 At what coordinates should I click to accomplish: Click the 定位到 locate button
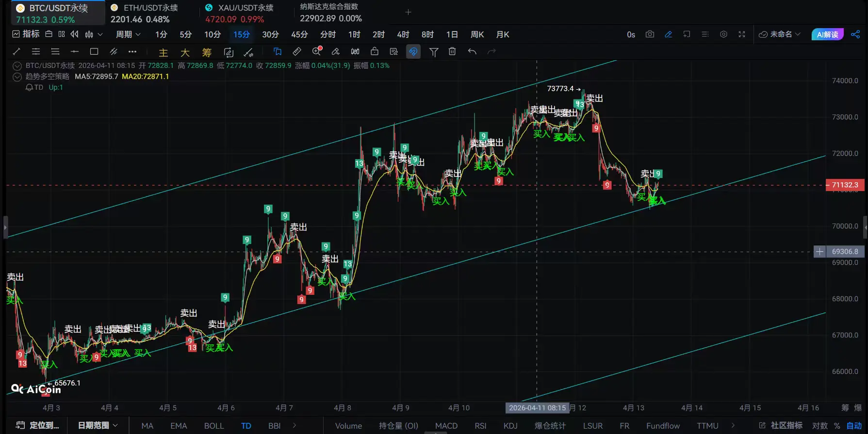pos(37,425)
